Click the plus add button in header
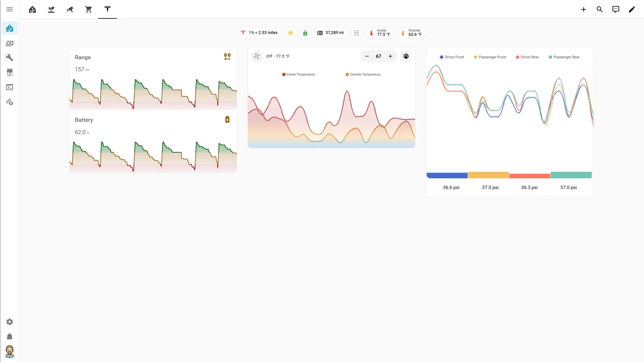The image size is (644, 362). click(x=584, y=9)
